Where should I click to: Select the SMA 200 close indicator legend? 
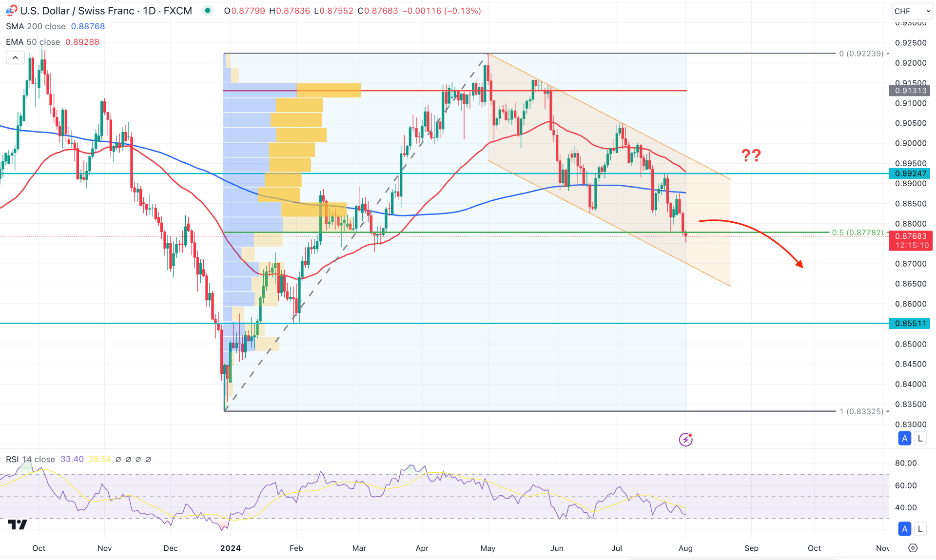(x=36, y=26)
